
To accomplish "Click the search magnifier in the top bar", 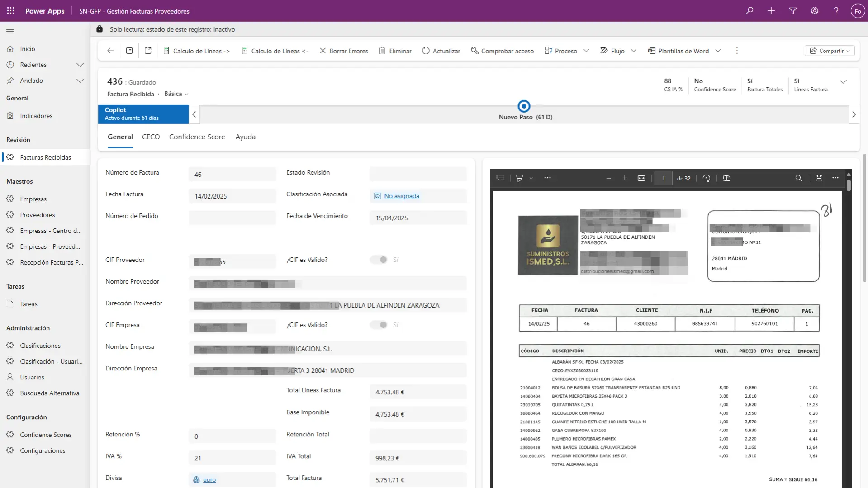I will pos(749,11).
